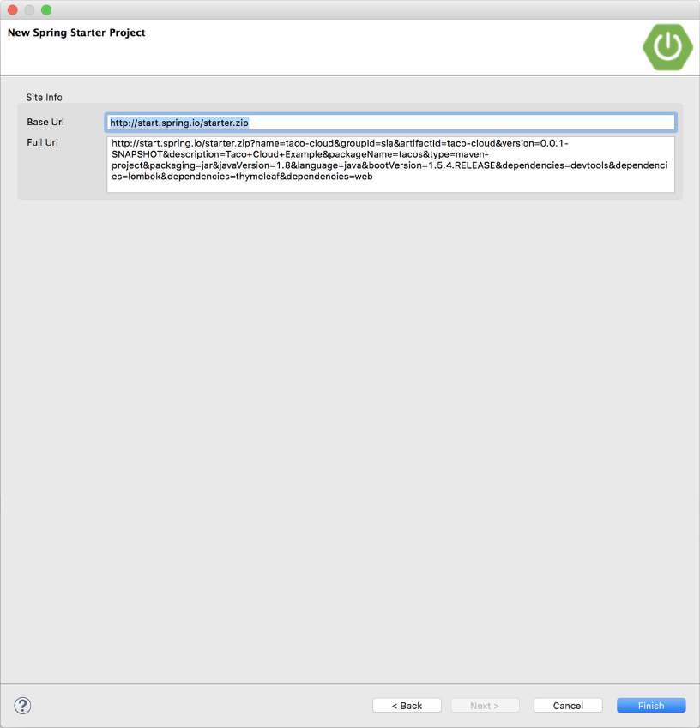The width and height of the screenshot is (700, 728).
Task: Click the Site Info group heading
Action: click(44, 98)
